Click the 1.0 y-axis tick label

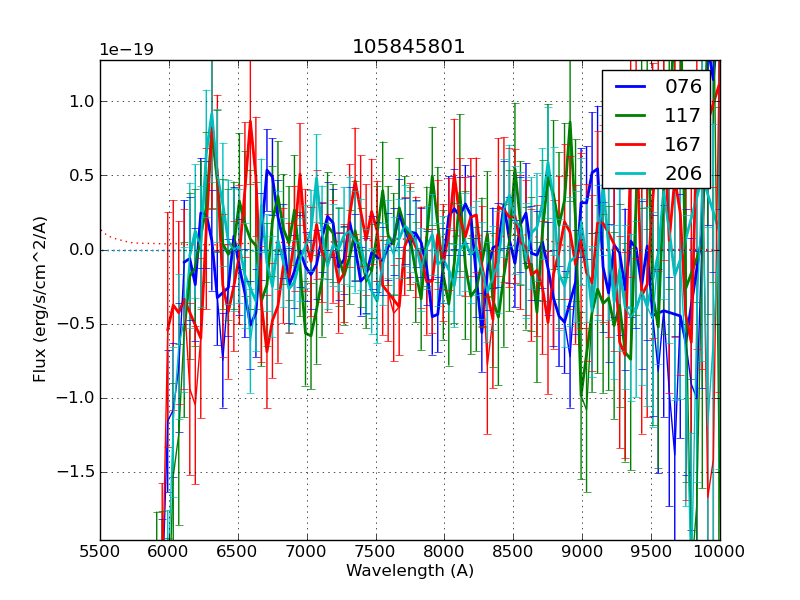point(82,101)
